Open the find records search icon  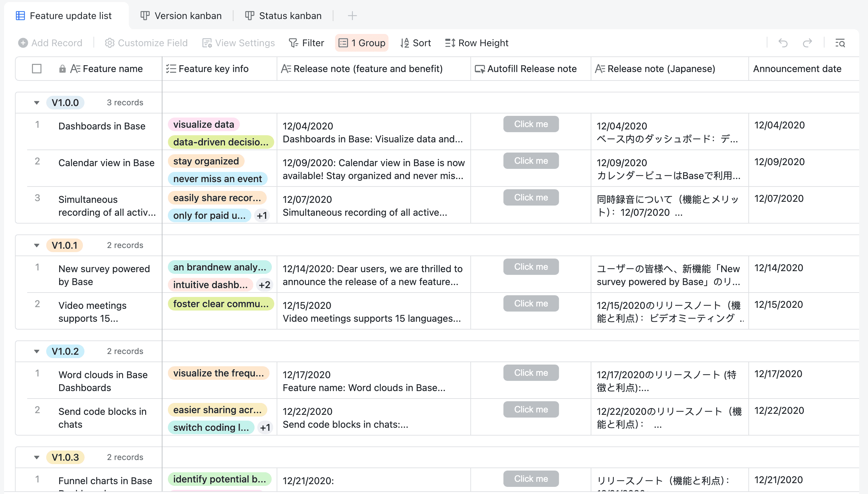pyautogui.click(x=840, y=43)
